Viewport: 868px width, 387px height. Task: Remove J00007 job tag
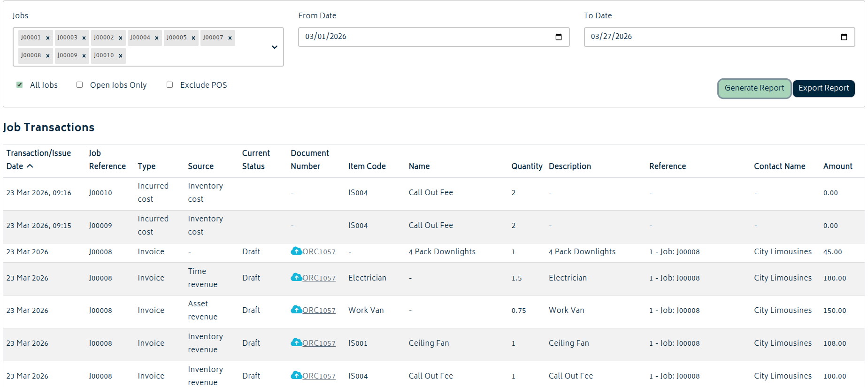click(x=230, y=38)
